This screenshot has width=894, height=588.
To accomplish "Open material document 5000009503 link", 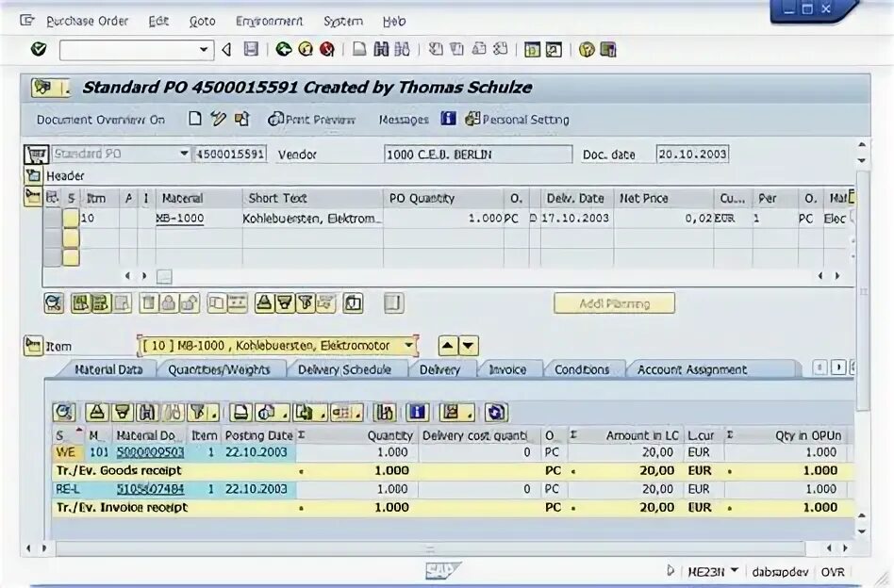I will pyautogui.click(x=150, y=451).
